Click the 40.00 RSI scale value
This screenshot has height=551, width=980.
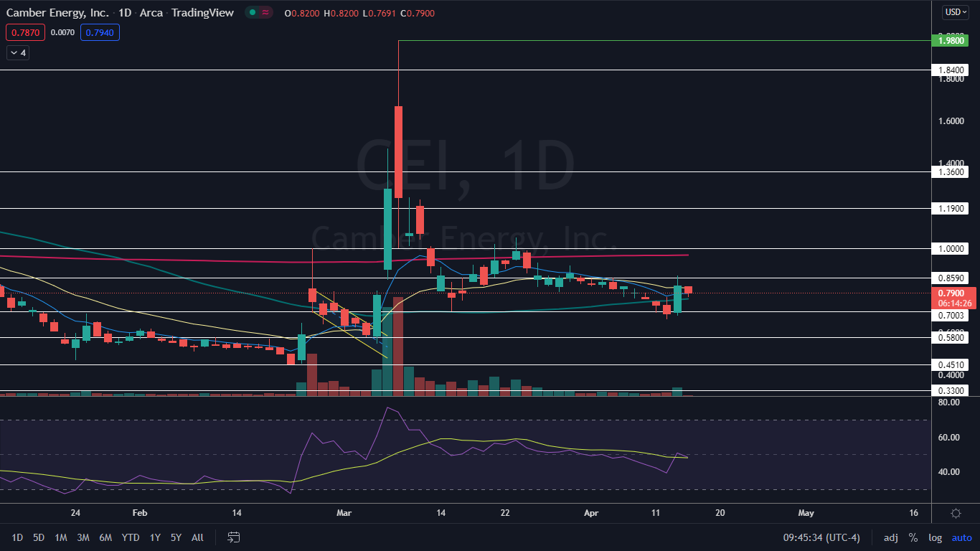tap(948, 471)
